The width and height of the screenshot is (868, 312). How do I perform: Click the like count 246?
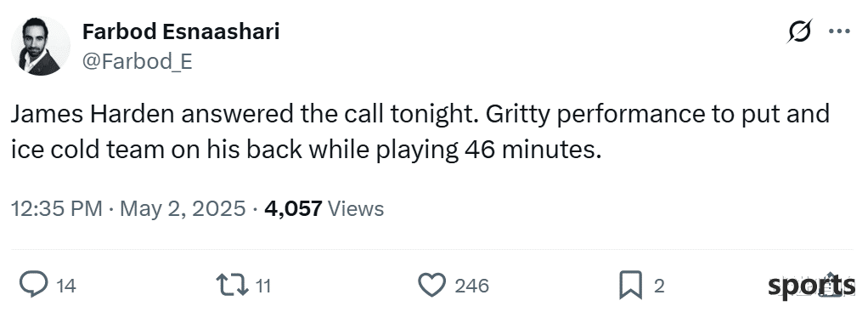coord(471,286)
